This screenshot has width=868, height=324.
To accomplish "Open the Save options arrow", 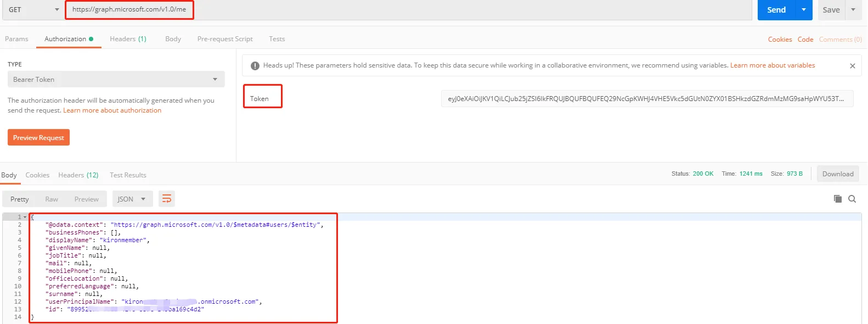I will coord(853,10).
